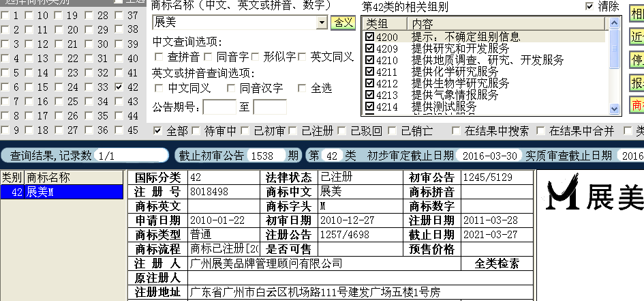Image resolution: width=644 pixels, height=301 pixels.
Task: Open trademark name dropdown arrow
Action: 322,23
